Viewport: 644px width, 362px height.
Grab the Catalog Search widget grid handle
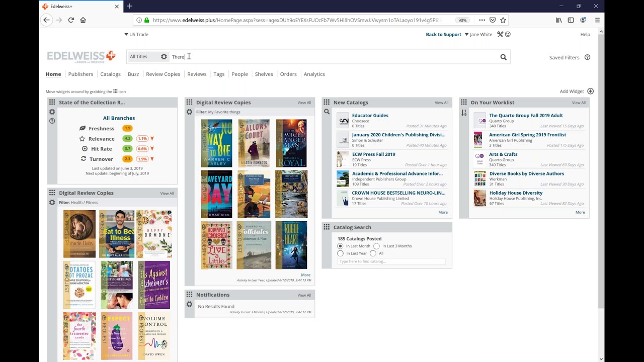(327, 227)
